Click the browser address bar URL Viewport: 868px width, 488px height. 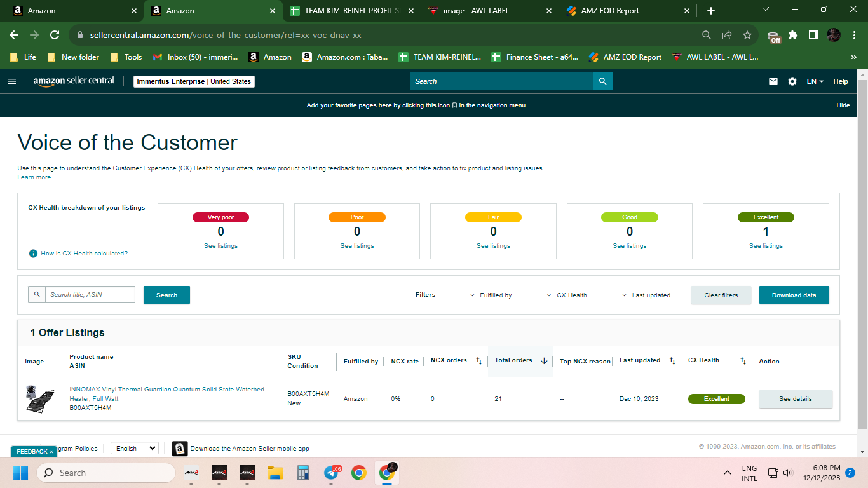226,35
